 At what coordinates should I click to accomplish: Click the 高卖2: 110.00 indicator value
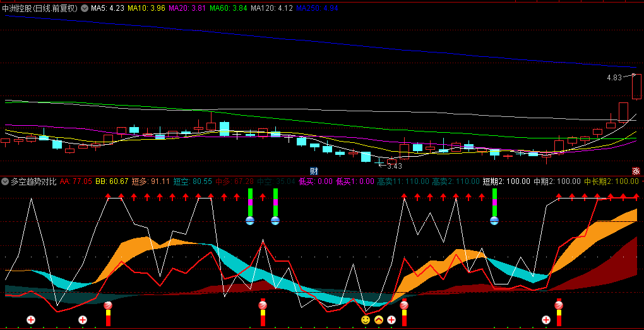point(456,181)
